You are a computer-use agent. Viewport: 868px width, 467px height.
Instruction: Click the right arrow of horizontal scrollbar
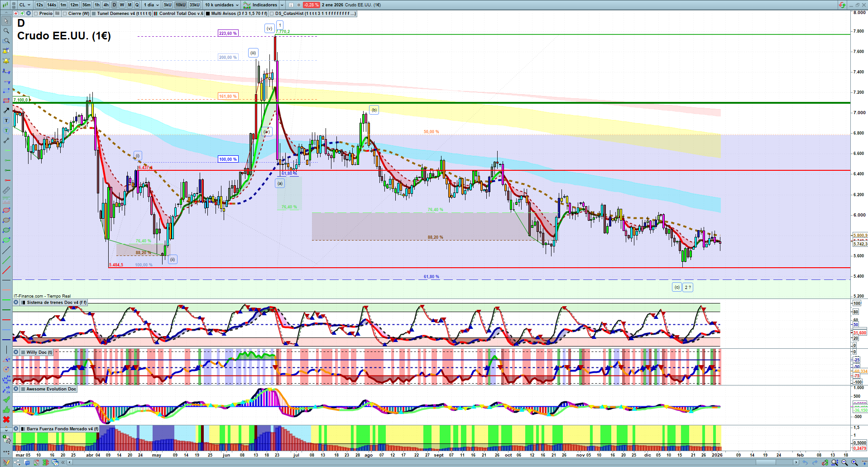pyautogui.click(x=796, y=462)
